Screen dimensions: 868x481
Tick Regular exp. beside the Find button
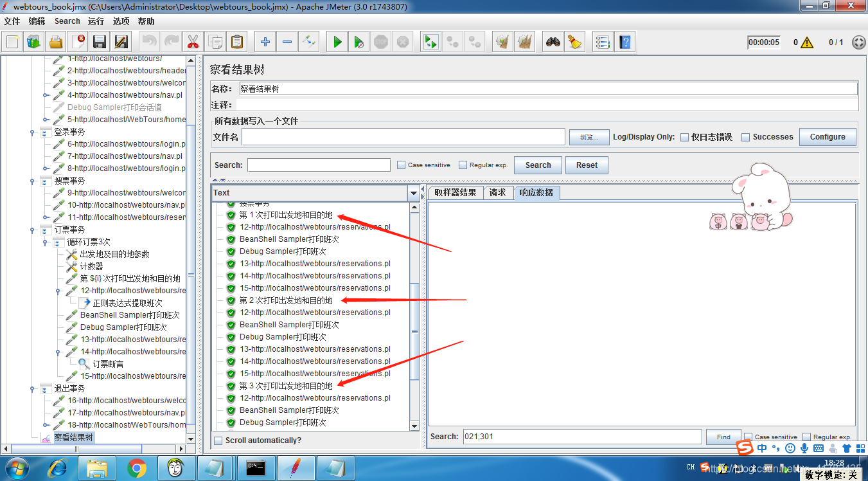coord(807,437)
